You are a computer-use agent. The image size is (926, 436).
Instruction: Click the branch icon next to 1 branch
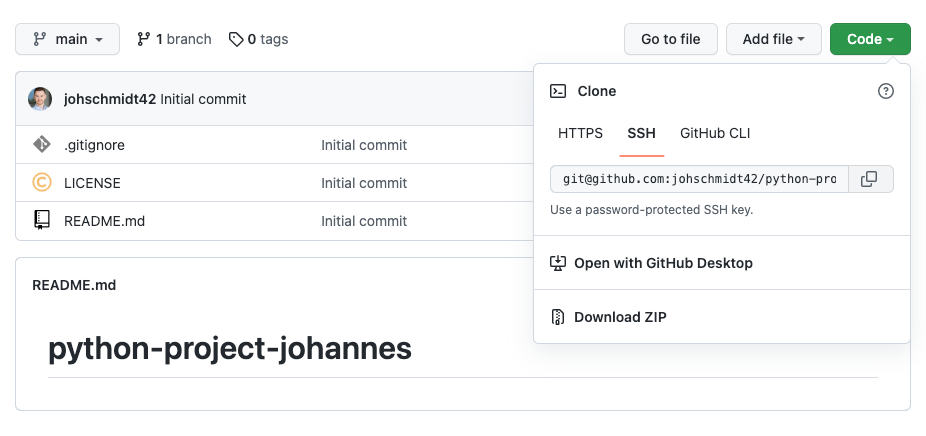pyautogui.click(x=144, y=39)
